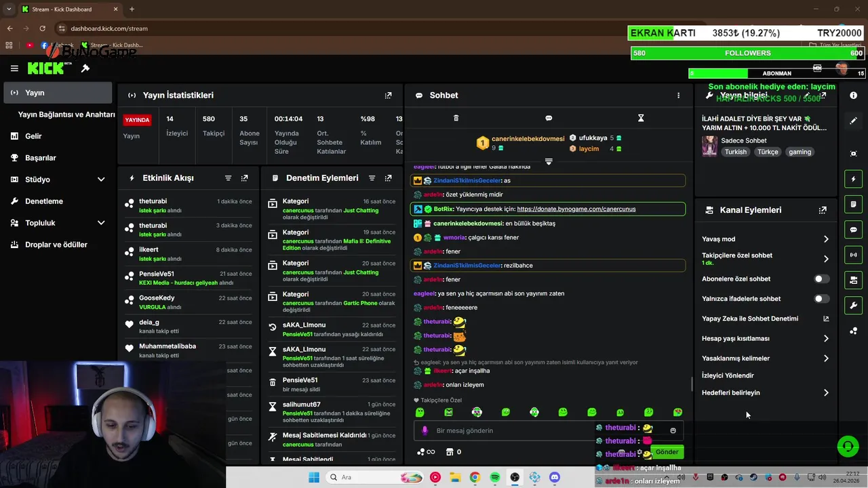
Task: Open the Sohbet three-dot options menu
Action: 678,96
